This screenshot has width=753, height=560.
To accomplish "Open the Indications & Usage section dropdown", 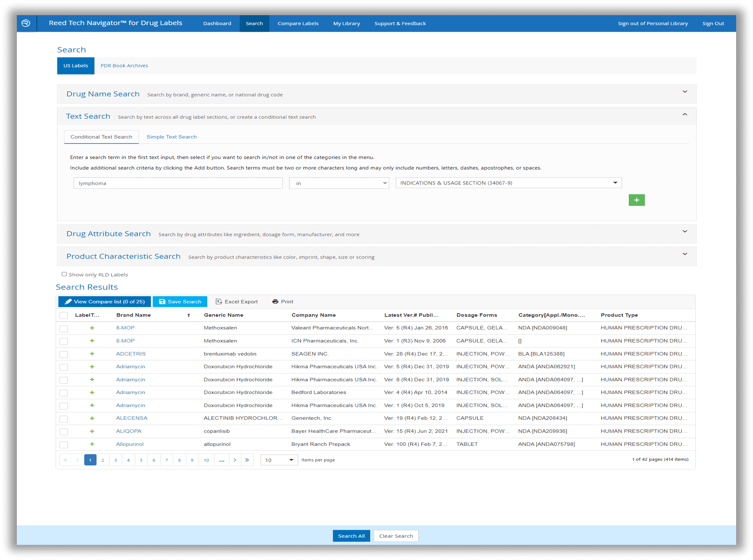I will coord(508,183).
